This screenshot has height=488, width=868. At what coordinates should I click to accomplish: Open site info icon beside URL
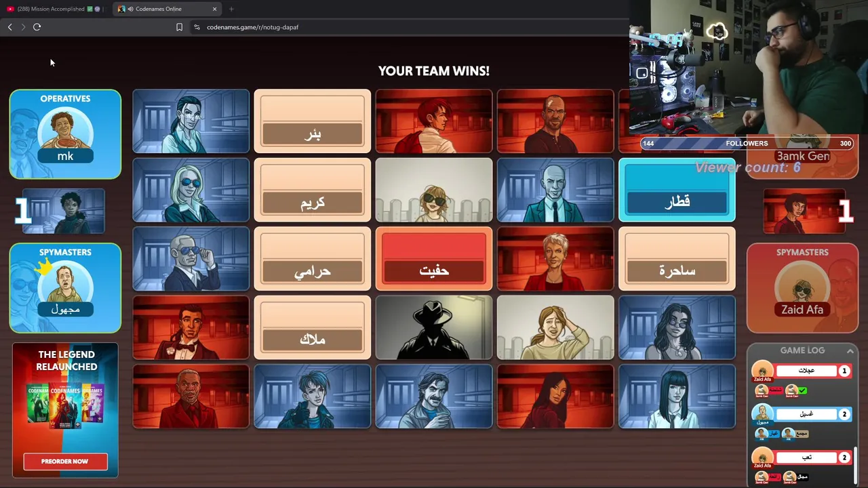(197, 27)
